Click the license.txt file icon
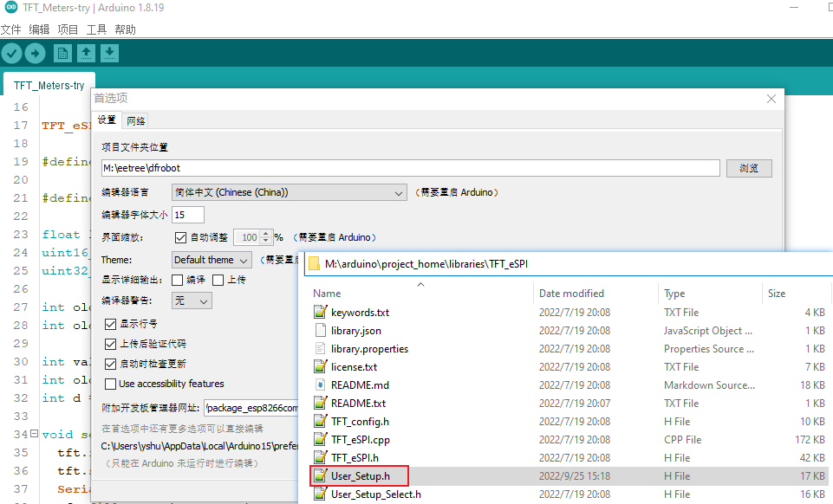 (321, 366)
